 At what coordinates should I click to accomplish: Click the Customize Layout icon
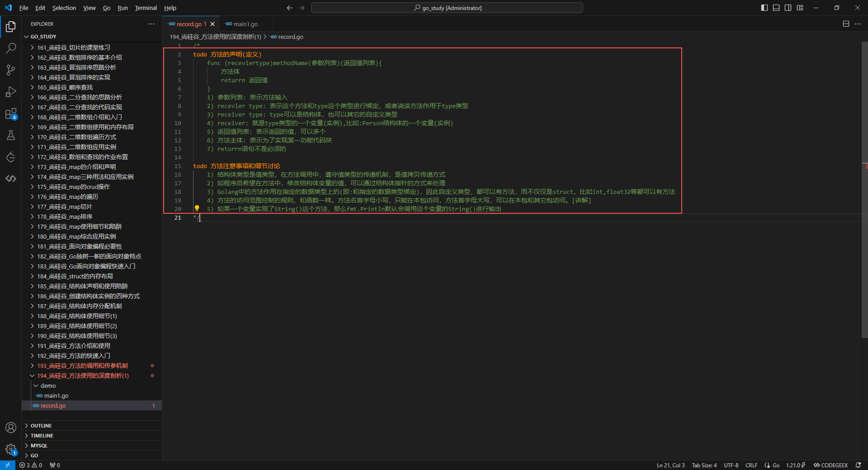pyautogui.click(x=800, y=8)
